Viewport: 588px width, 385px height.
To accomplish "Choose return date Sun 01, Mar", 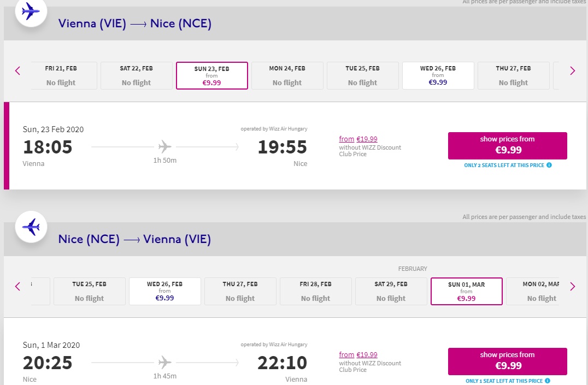I will [467, 291].
